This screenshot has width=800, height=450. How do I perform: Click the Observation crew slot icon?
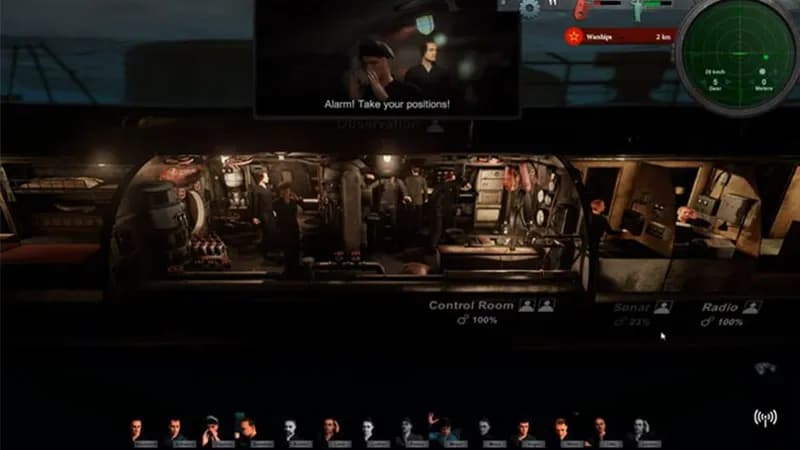435,126
